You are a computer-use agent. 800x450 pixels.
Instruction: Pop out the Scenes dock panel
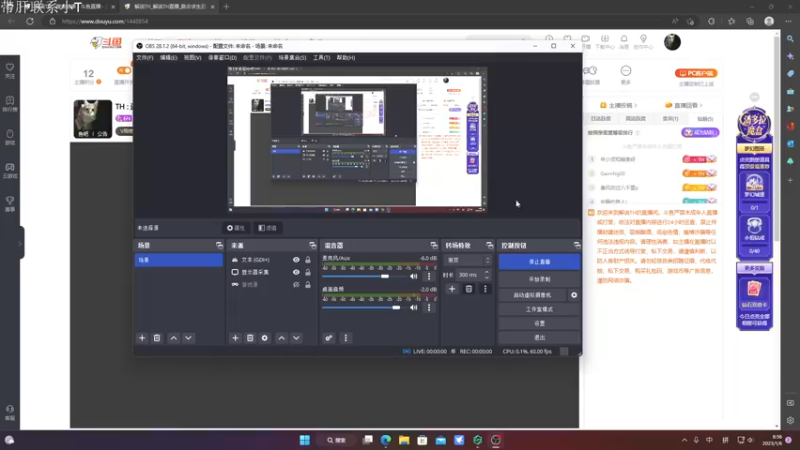[x=219, y=245]
